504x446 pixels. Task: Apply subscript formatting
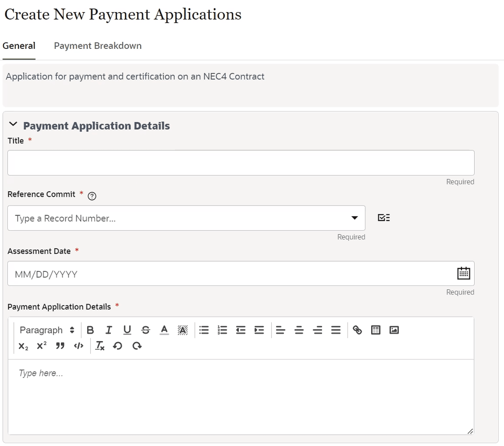(x=24, y=346)
